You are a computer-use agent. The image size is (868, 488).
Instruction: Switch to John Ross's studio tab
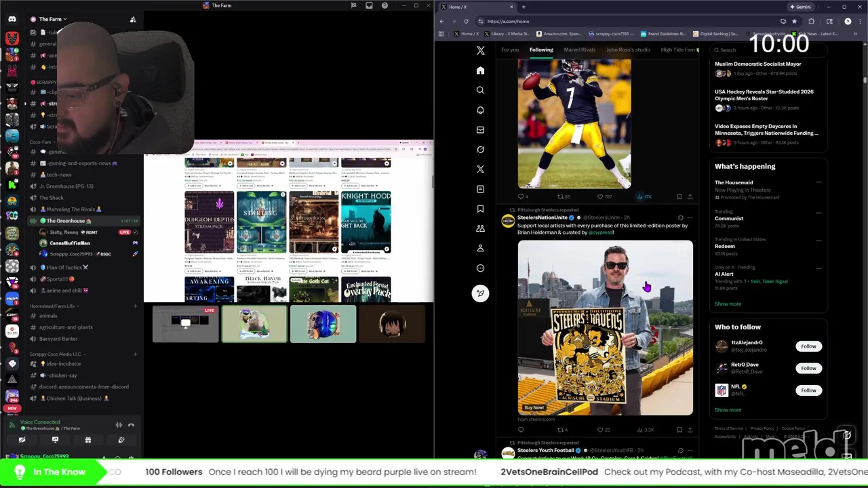point(628,49)
